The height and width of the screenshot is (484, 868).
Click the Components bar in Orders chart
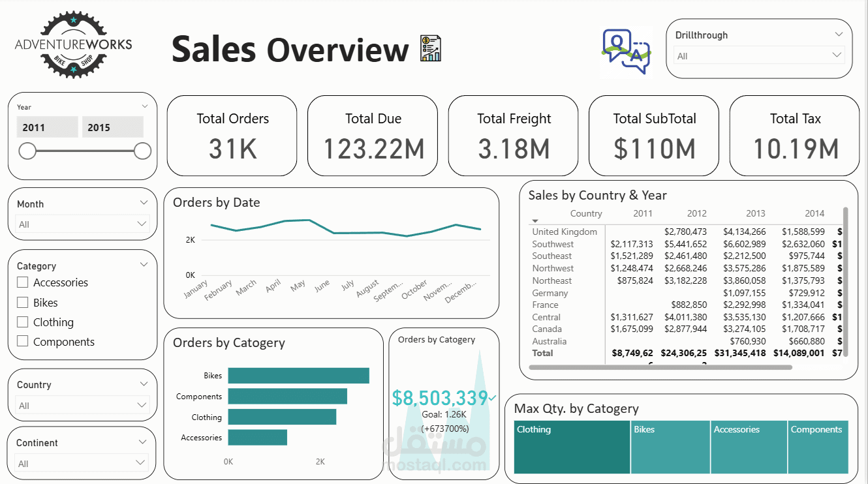coord(288,397)
